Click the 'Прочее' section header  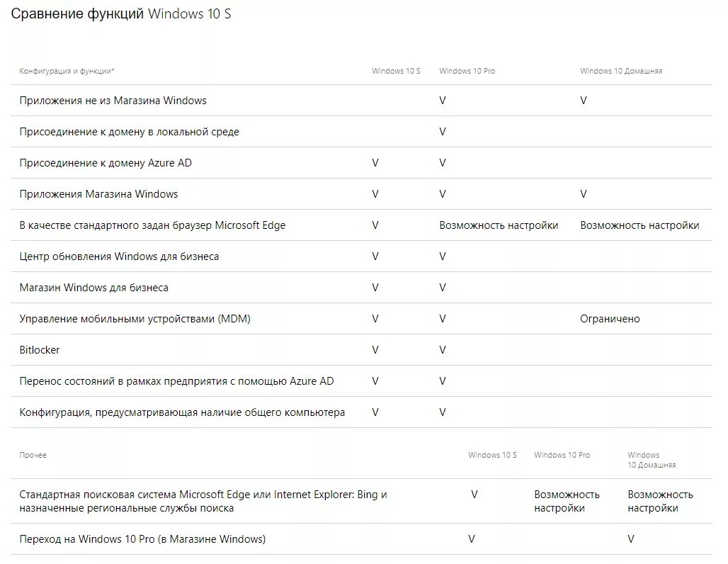pyautogui.click(x=33, y=456)
